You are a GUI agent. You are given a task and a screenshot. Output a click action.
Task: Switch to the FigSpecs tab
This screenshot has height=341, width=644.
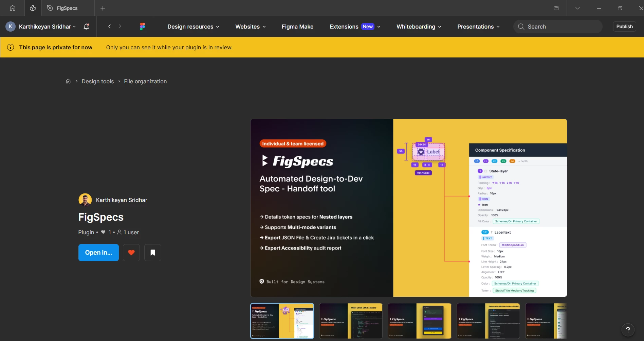(67, 8)
